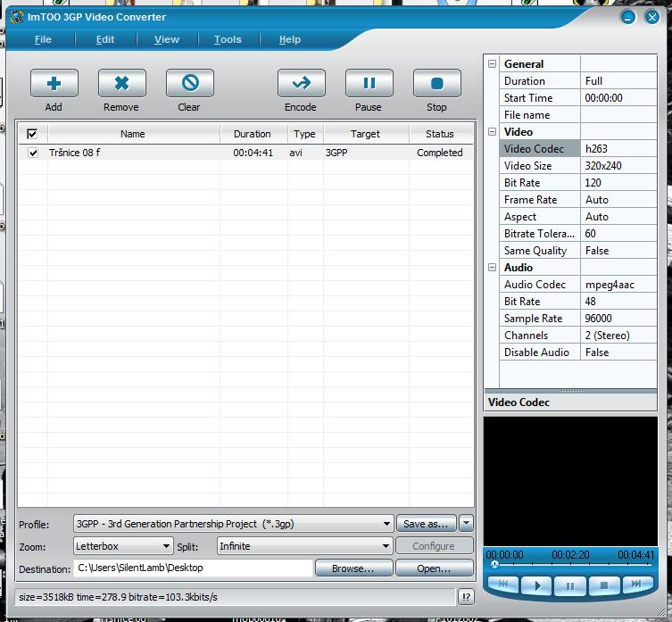This screenshot has height=622, width=672.
Task: Toggle the select-all checkbox in list header
Action: coord(32,134)
